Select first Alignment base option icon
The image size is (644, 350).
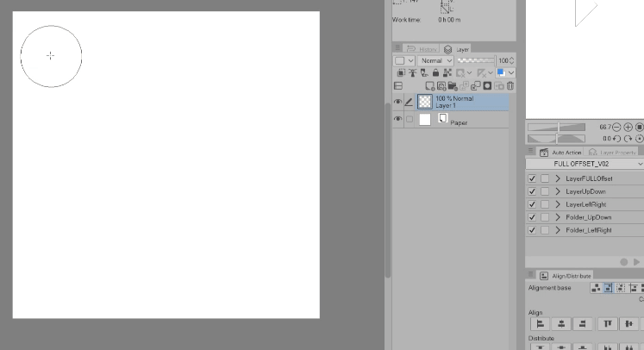pyautogui.click(x=596, y=288)
